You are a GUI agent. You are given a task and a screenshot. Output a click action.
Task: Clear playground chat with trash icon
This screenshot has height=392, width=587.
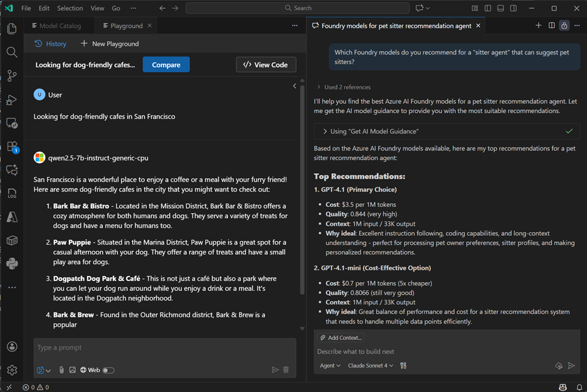pyautogui.click(x=286, y=370)
